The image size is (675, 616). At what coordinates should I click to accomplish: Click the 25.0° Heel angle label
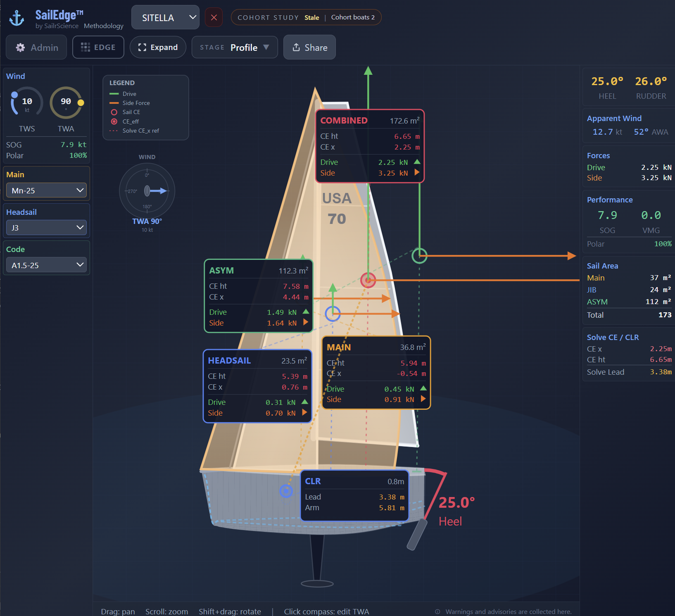coord(456,503)
